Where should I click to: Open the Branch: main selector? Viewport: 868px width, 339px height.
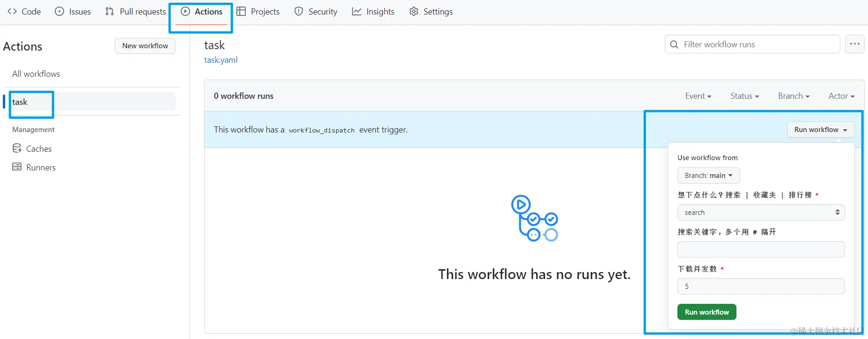point(708,176)
